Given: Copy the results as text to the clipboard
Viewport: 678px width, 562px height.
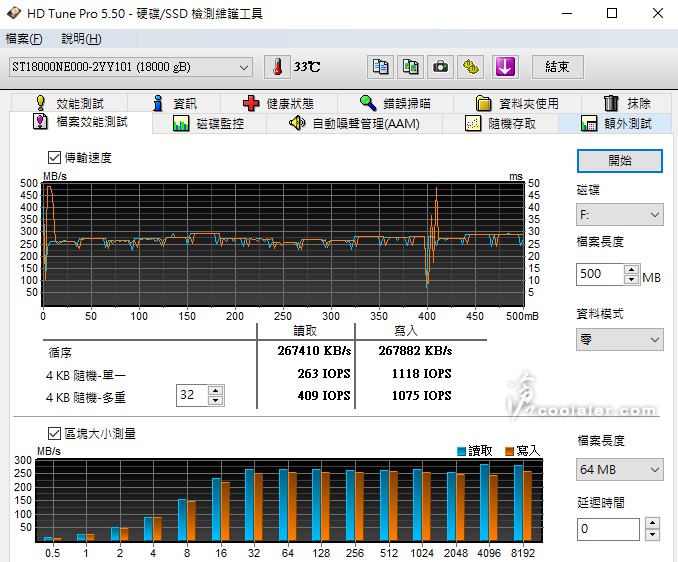Looking at the screenshot, I should pyautogui.click(x=380, y=67).
